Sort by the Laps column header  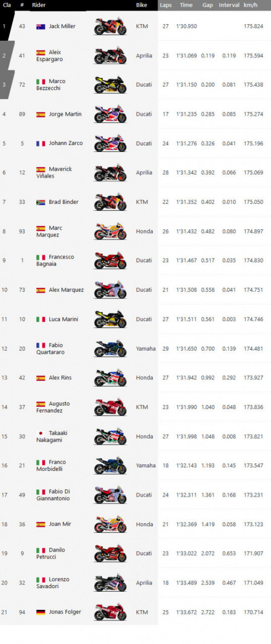(166, 5)
